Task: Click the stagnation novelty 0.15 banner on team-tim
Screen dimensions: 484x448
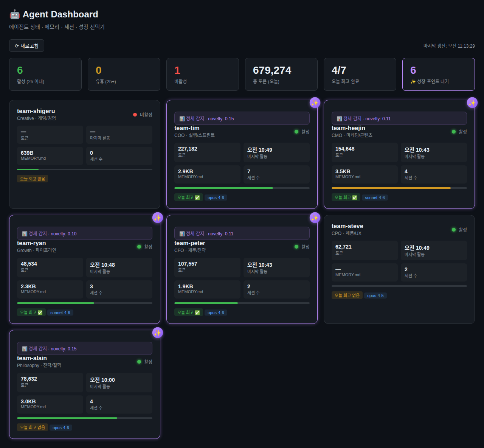Action: pos(242,118)
